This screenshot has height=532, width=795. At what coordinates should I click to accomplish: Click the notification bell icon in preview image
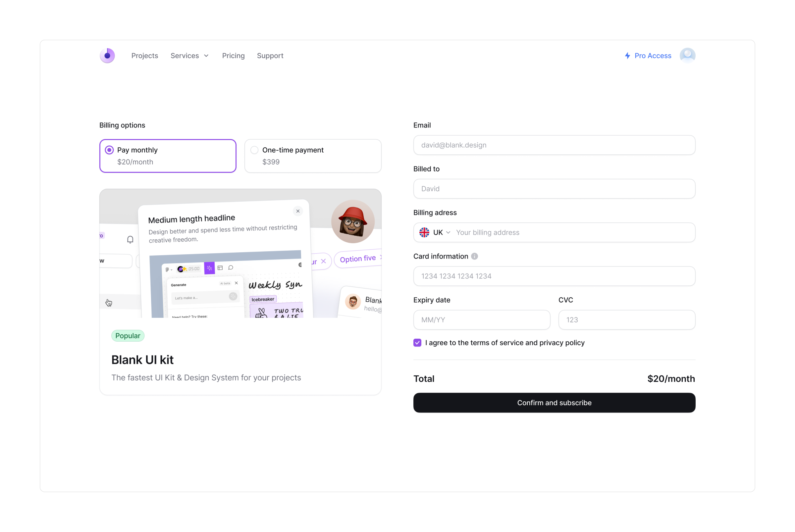tap(130, 240)
